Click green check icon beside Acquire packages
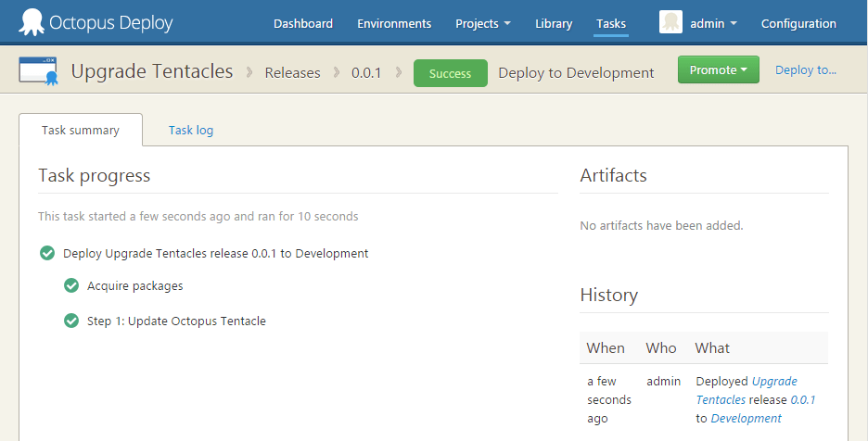This screenshot has width=868, height=441. (71, 286)
